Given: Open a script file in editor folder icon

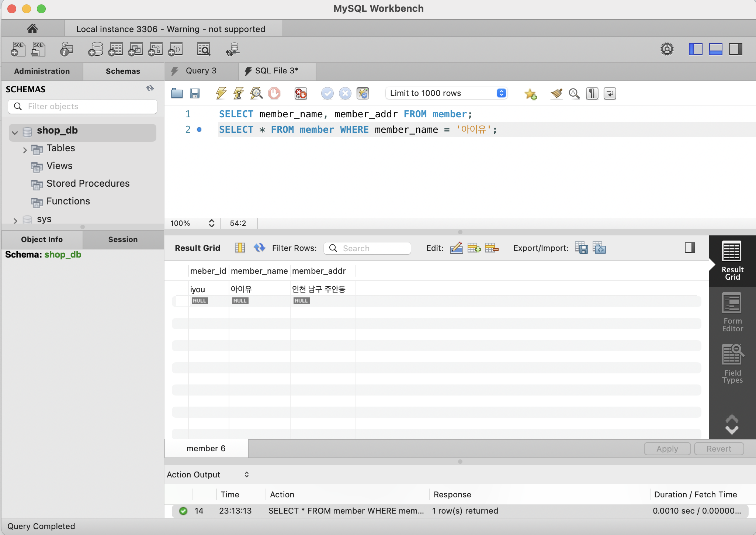Looking at the screenshot, I should point(177,93).
